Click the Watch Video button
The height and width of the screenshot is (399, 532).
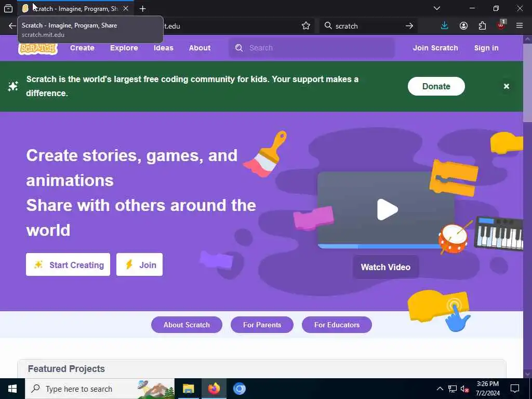386,267
